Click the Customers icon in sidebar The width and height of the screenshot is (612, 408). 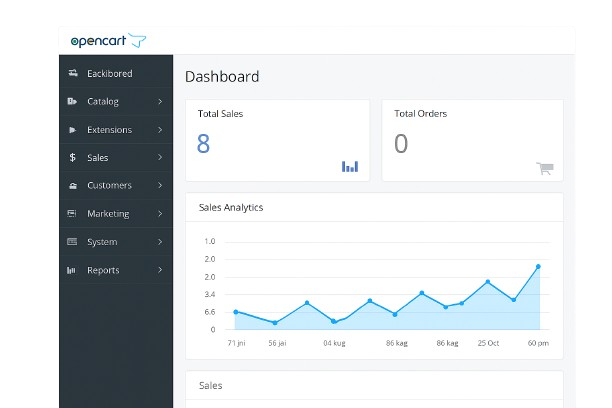pyautogui.click(x=72, y=186)
